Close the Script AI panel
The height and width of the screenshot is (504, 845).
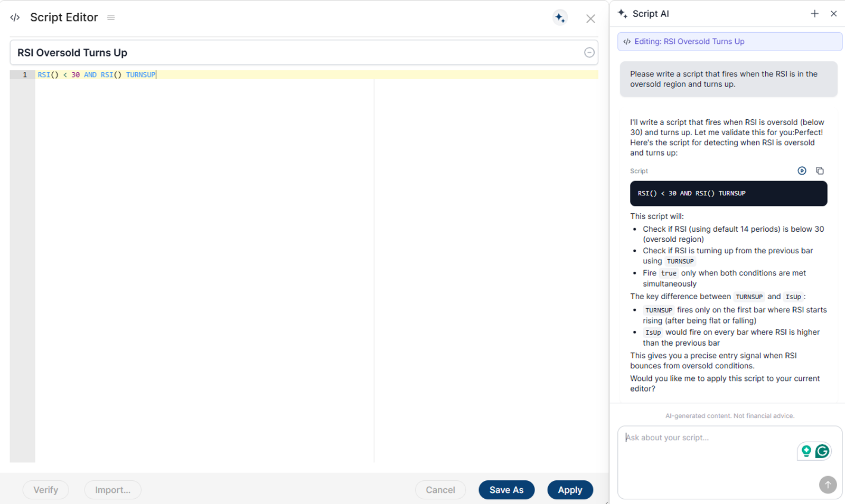point(833,14)
